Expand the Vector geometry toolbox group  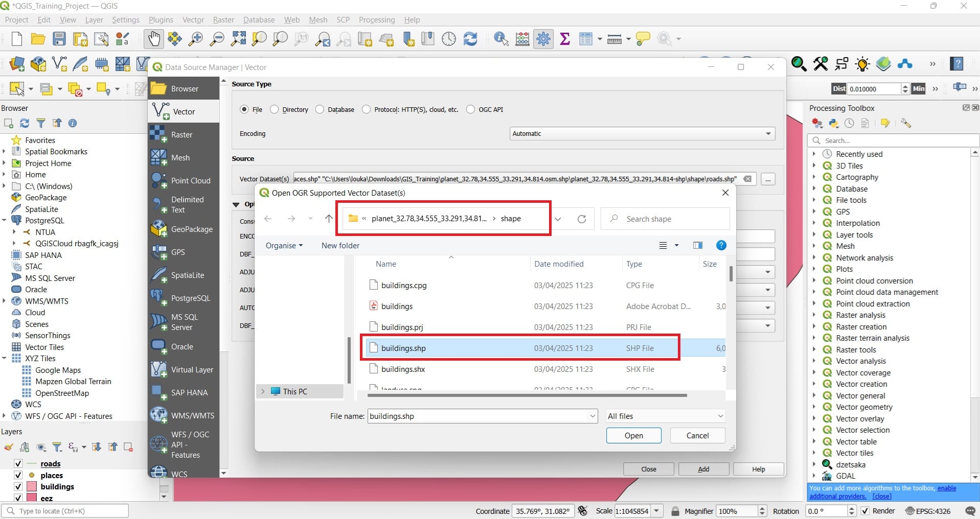tap(814, 407)
